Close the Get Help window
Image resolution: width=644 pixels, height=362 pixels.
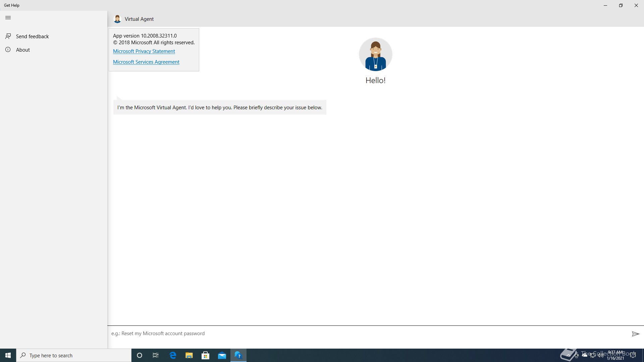click(x=636, y=5)
